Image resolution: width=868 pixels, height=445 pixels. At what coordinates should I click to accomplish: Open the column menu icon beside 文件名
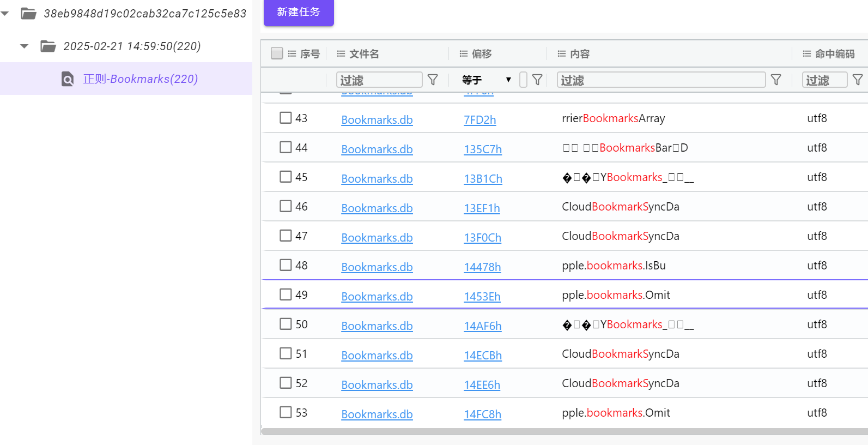click(x=341, y=53)
